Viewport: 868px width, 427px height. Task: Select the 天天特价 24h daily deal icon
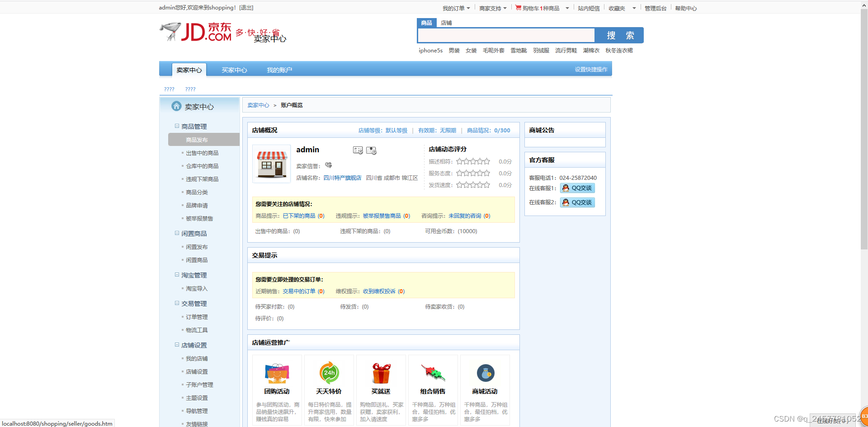point(329,373)
